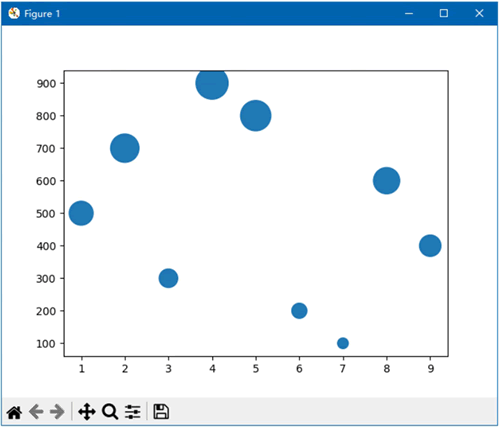Maximize the Figure 1 window

click(x=444, y=13)
